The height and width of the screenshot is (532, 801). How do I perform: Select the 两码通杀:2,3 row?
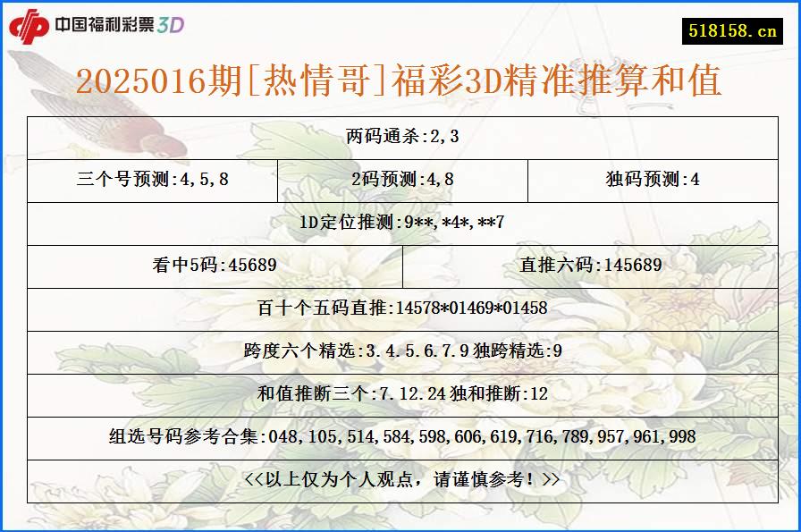(x=400, y=138)
